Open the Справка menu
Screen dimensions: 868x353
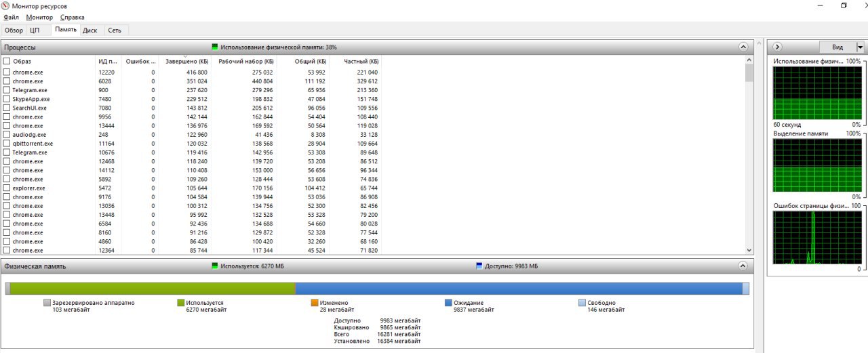(x=73, y=17)
